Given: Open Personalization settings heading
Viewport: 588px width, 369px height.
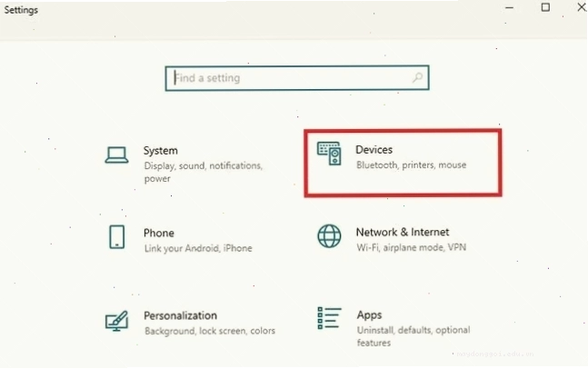Looking at the screenshot, I should point(180,315).
